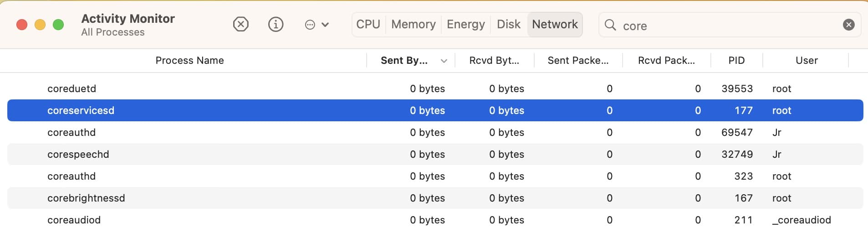Click Sent Bytes value for corebrightnessd
This screenshot has height=228, width=868.
point(427,198)
